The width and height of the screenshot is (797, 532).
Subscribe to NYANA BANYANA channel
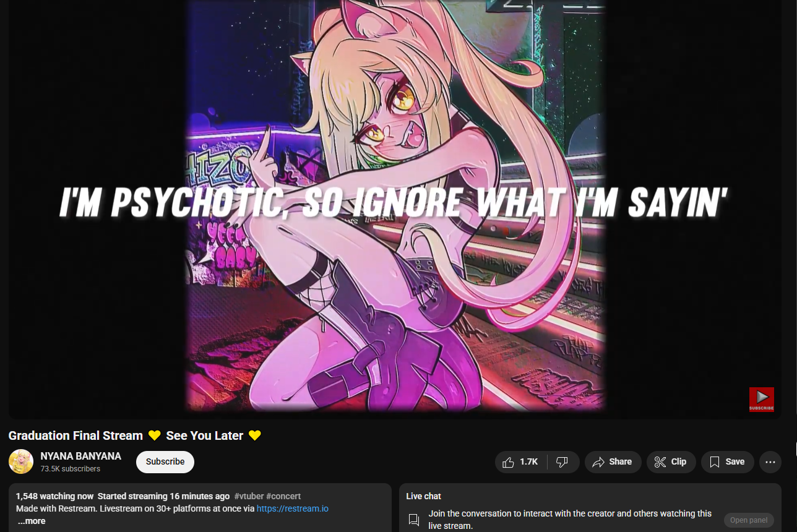165,462
